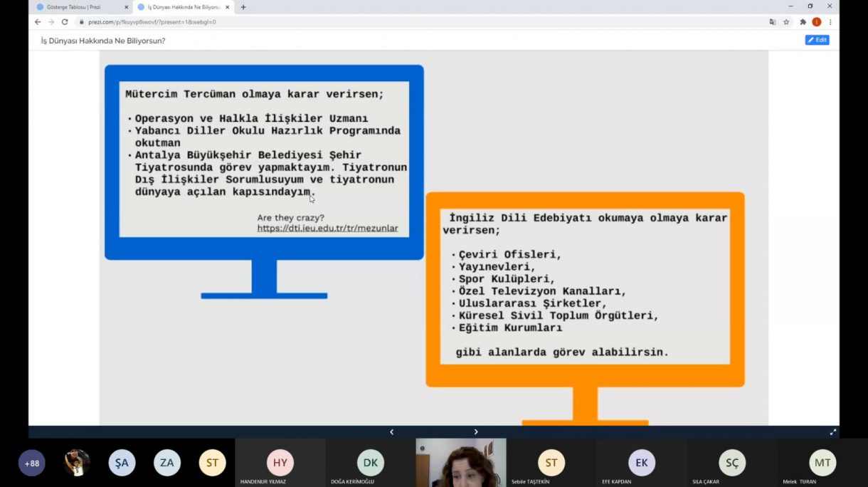868x487 pixels.
Task: Go to previous Prezi slide arrow
Action: (x=391, y=432)
